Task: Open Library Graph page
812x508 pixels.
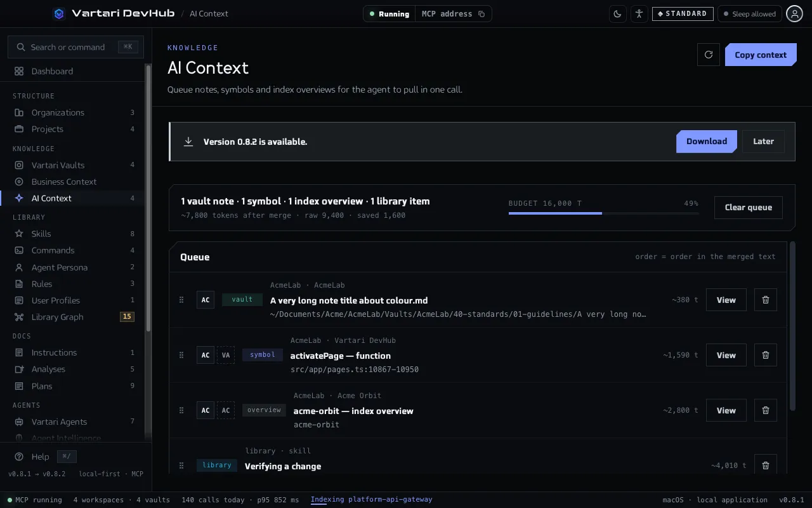Action: click(x=72, y=317)
